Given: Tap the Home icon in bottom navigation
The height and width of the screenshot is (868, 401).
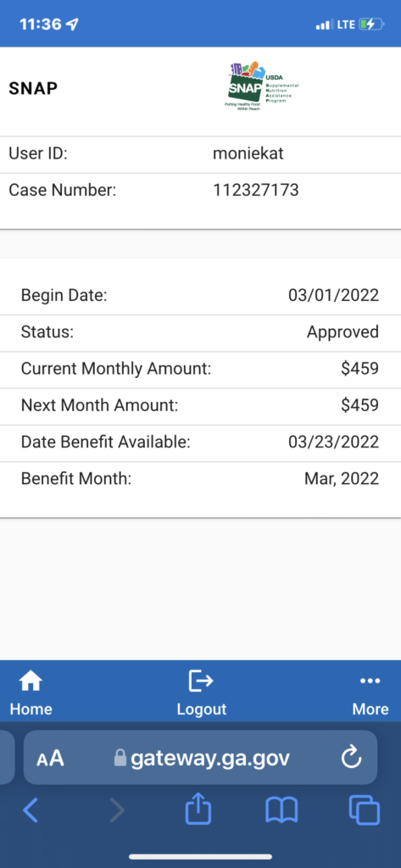Looking at the screenshot, I should tap(31, 682).
